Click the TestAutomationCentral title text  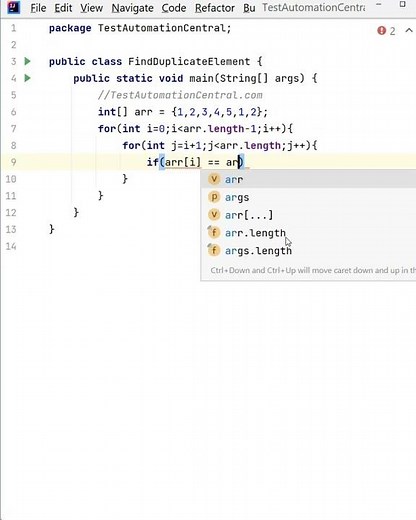coord(313,7)
